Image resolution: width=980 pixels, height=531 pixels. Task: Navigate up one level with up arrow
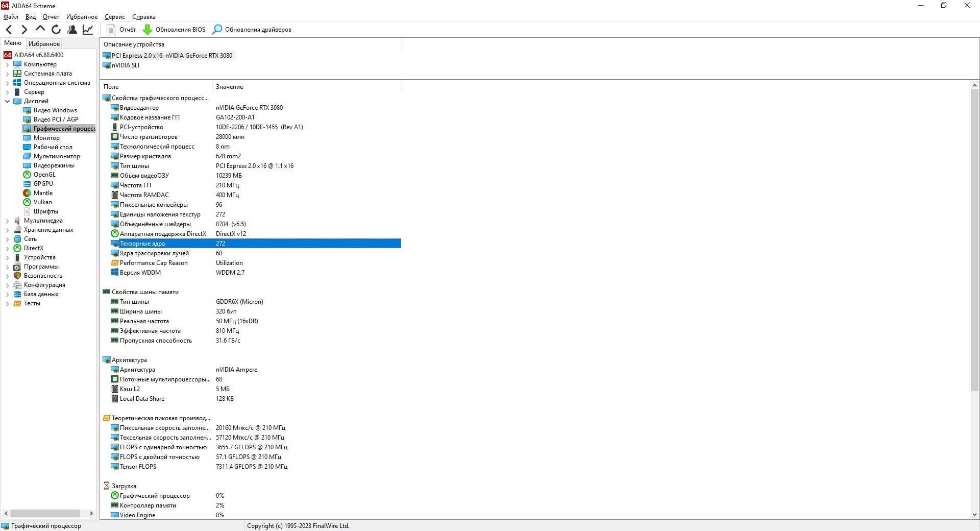(x=40, y=29)
